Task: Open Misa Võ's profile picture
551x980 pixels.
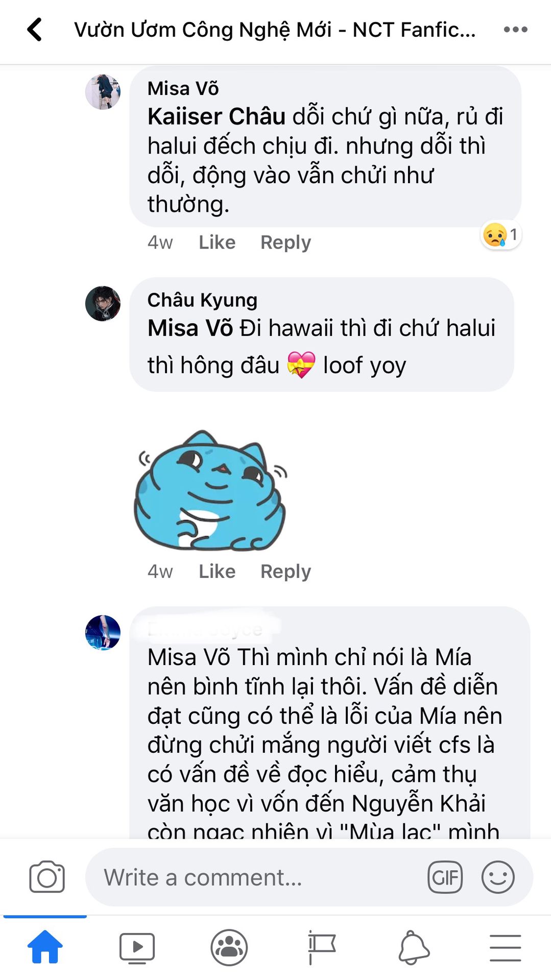Action: [x=103, y=92]
